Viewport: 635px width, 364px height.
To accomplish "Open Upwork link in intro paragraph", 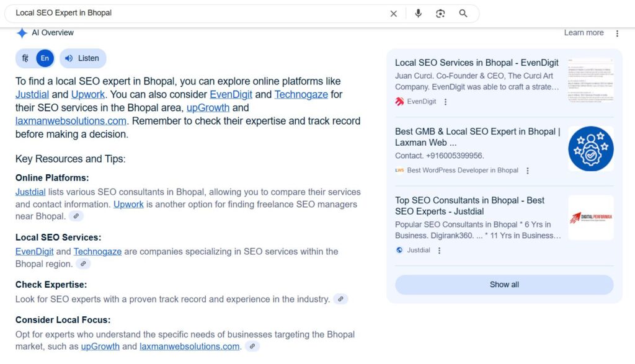I will point(88,94).
